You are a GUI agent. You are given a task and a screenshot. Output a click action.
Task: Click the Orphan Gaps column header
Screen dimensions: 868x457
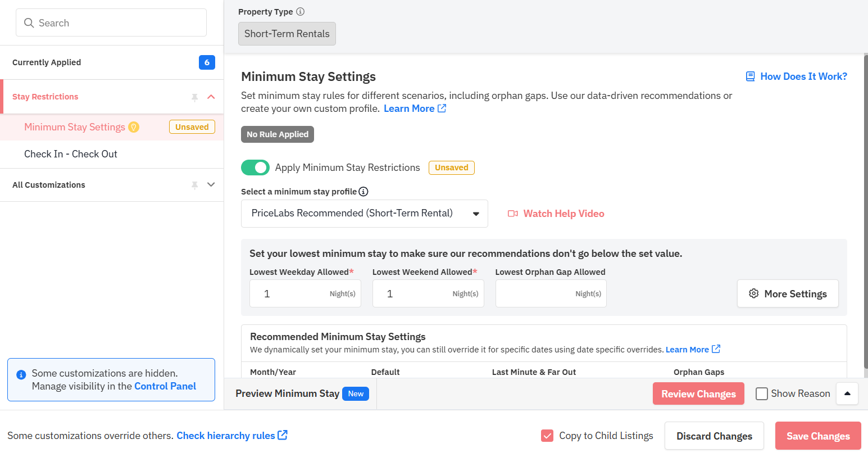[x=699, y=372]
